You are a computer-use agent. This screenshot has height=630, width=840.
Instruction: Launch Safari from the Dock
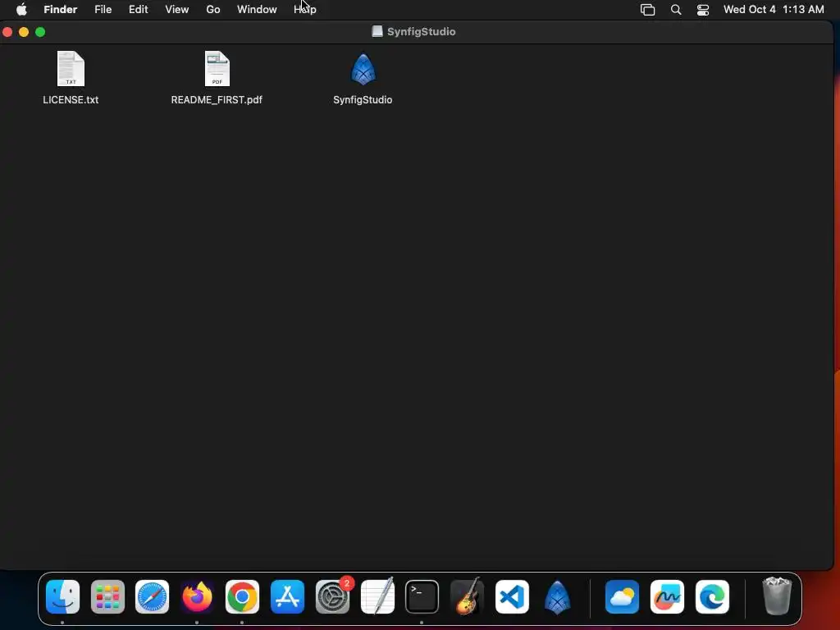pos(152,596)
